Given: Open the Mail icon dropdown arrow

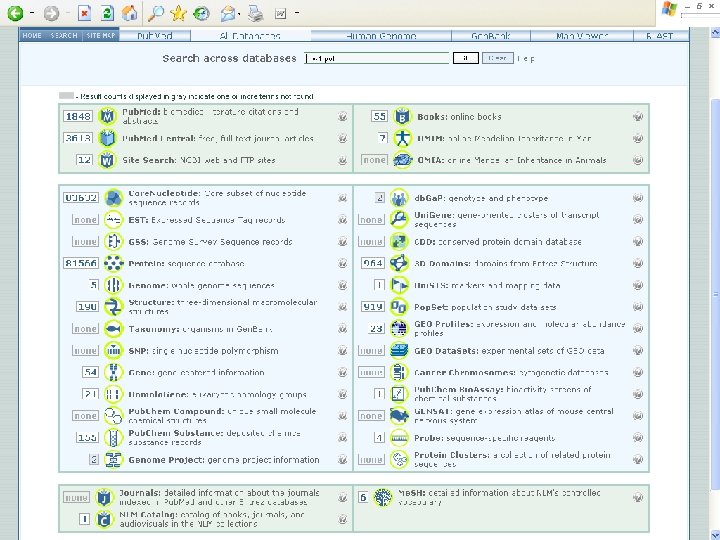Looking at the screenshot, I should 240,13.
